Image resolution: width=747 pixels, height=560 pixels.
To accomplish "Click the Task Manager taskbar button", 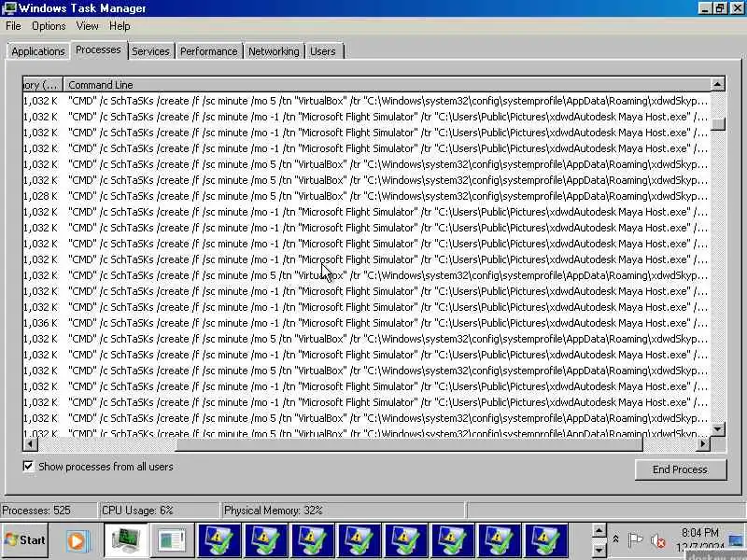I will click(126, 540).
